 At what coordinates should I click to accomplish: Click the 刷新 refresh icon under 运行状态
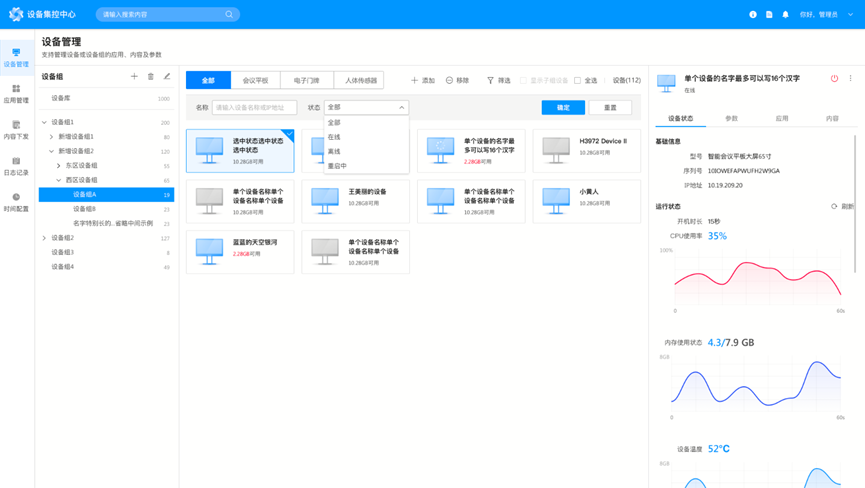(x=834, y=207)
